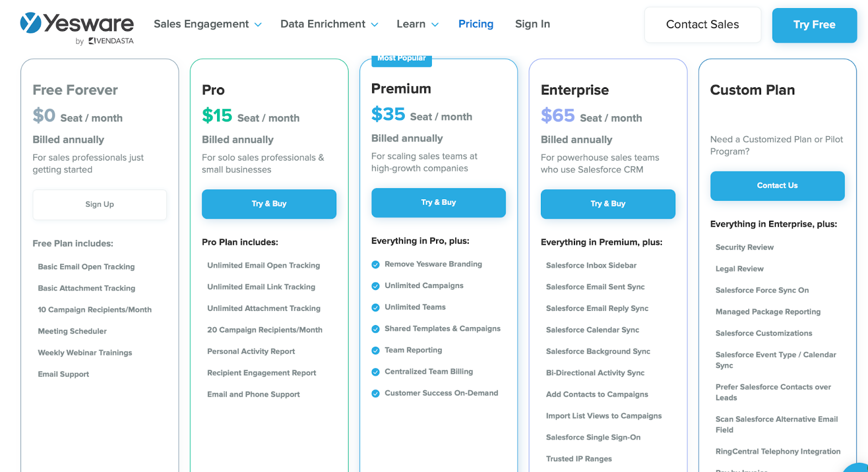Open the Learn dropdown menu

pos(417,24)
